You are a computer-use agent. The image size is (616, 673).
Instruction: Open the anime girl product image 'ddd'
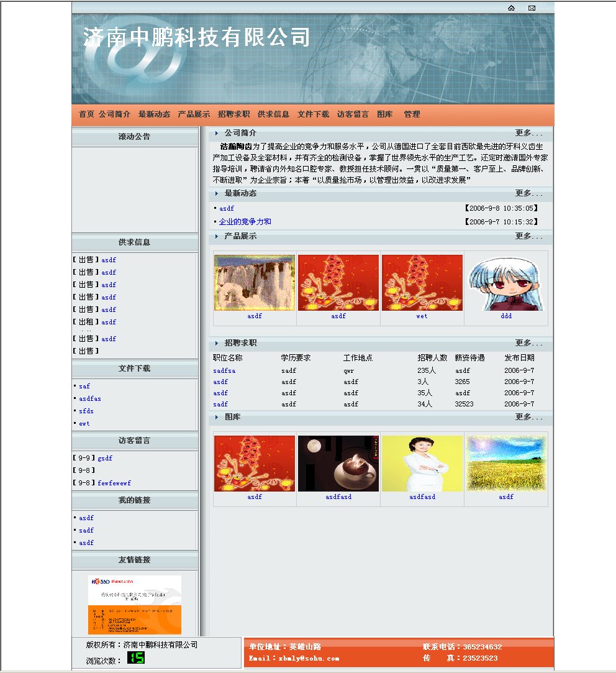506,283
